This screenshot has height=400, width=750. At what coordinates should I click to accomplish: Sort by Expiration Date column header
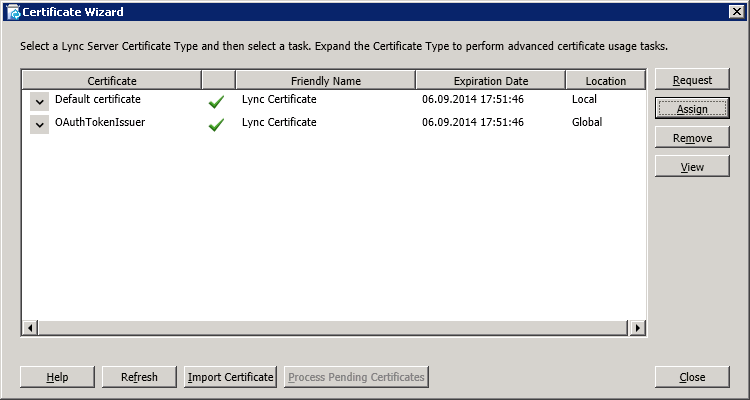pos(491,80)
